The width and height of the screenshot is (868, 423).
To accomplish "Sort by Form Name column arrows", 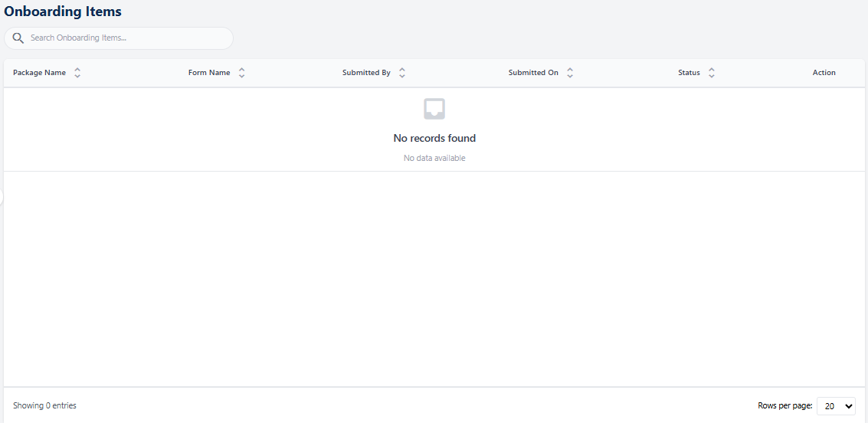I will click(242, 73).
